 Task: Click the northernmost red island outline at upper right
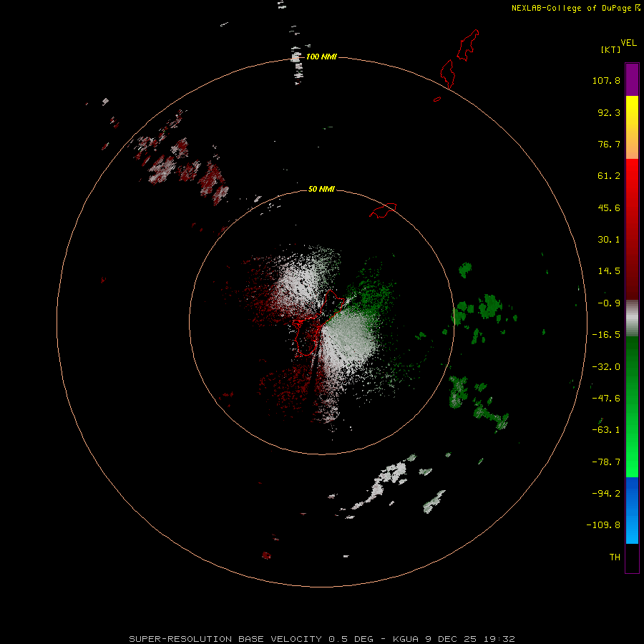pyautogui.click(x=468, y=45)
